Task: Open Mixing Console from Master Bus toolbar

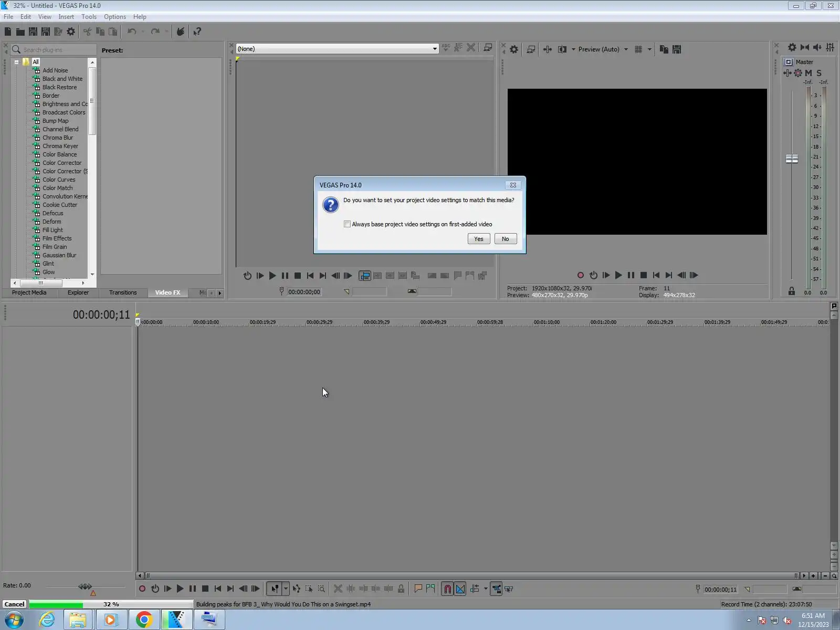Action: coord(830,47)
